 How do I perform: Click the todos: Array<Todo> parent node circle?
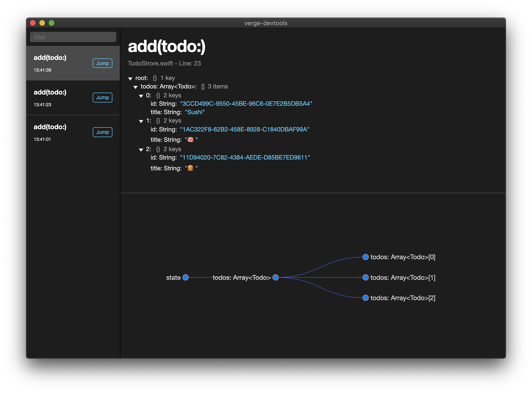[276, 277]
